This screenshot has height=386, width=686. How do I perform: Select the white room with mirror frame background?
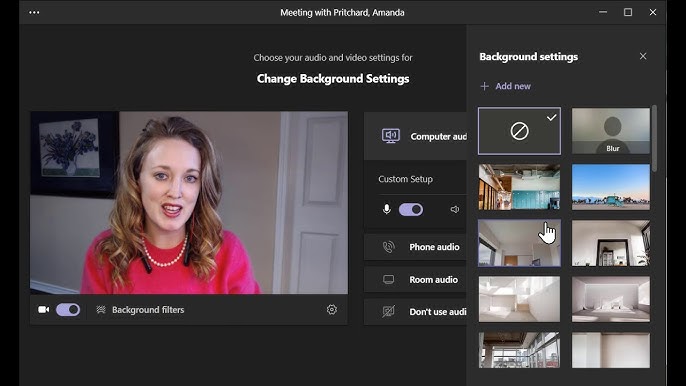pyautogui.click(x=611, y=243)
